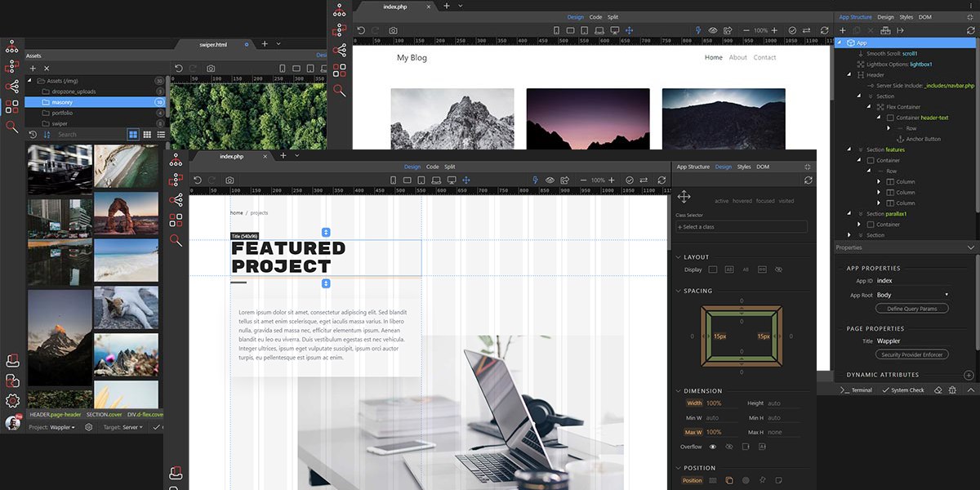The width and height of the screenshot is (980, 490).
Task: Switch Assets panel to small grid view
Action: pos(147,134)
